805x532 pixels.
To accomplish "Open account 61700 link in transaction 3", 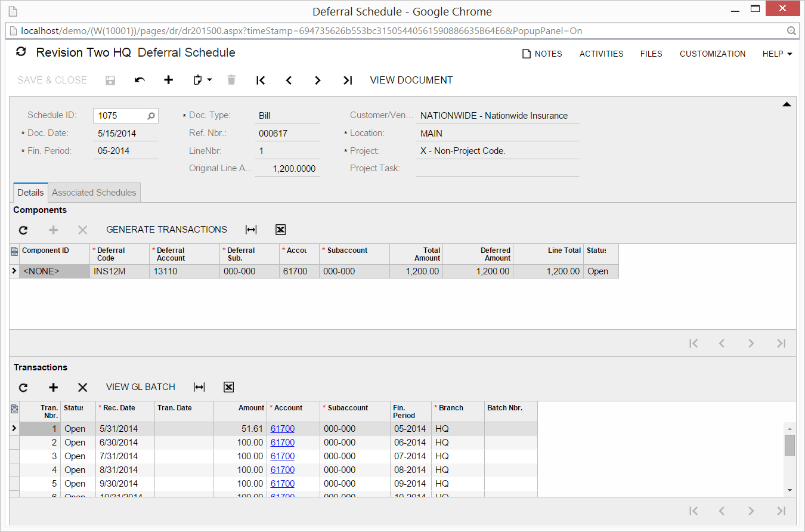I will pyautogui.click(x=283, y=456).
